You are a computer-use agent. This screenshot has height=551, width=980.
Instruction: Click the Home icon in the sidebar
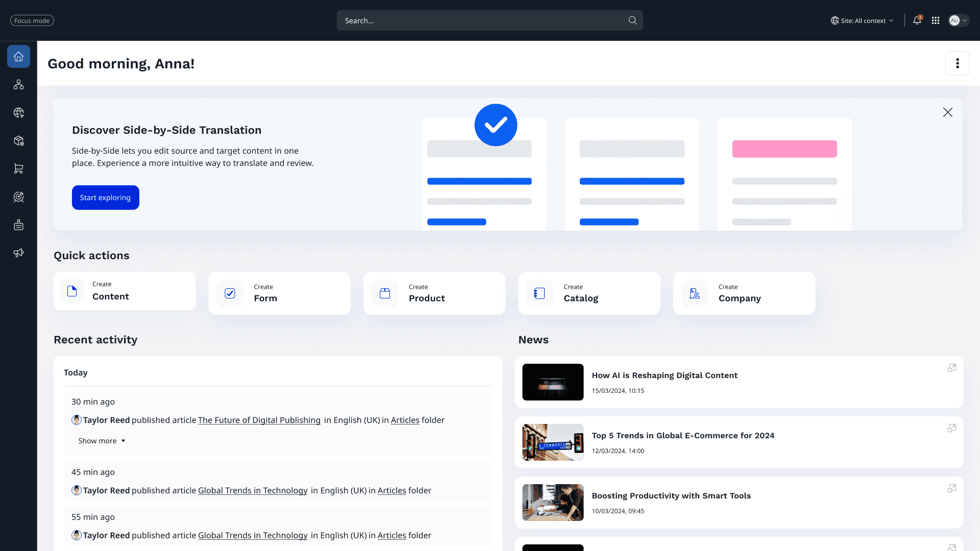pos(18,57)
